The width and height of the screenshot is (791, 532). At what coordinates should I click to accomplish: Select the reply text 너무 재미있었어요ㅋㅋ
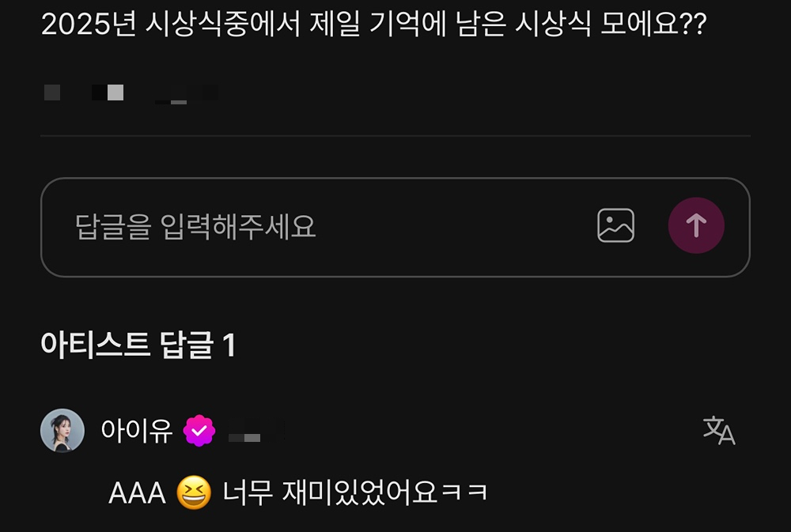pos(355,492)
